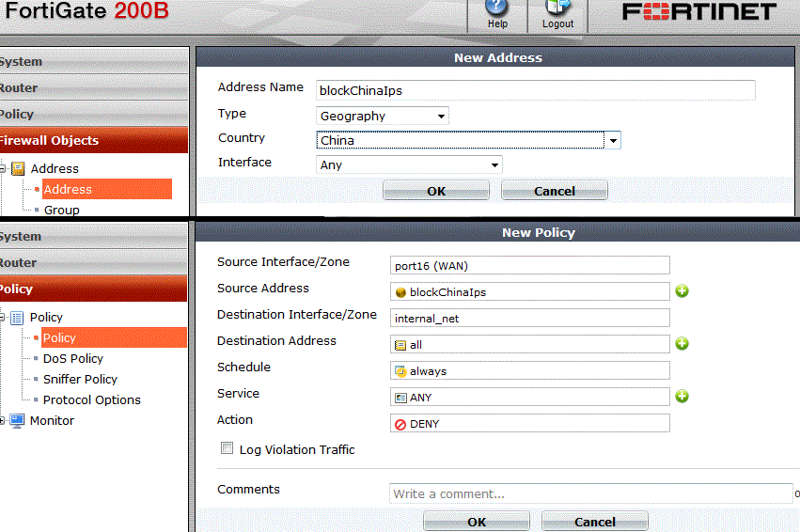Open Firewall Objects menu section
The height and width of the screenshot is (532, 800).
94,140
